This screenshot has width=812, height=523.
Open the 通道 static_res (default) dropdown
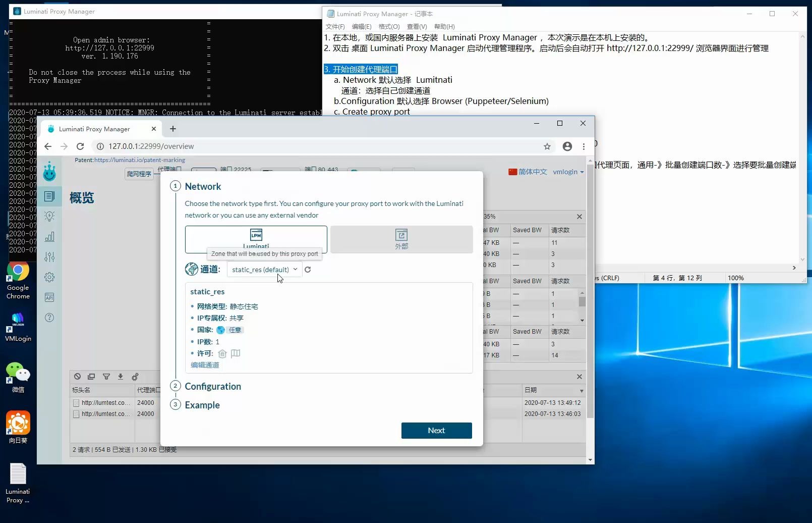(x=264, y=270)
